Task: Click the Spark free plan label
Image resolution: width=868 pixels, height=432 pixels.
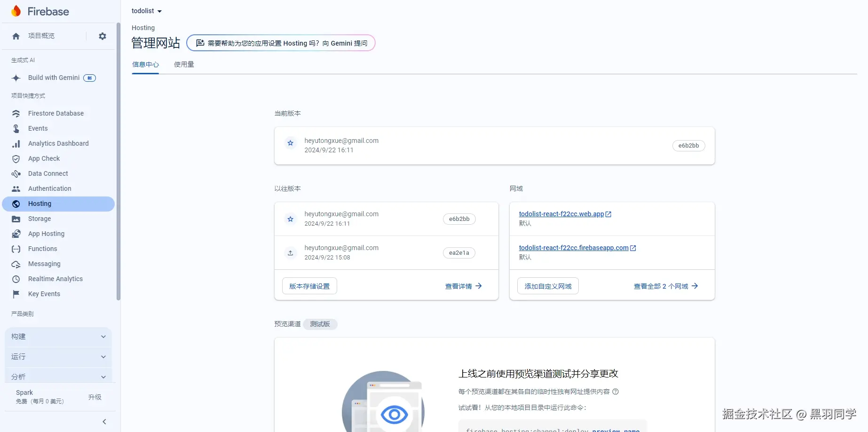Action: click(39, 397)
